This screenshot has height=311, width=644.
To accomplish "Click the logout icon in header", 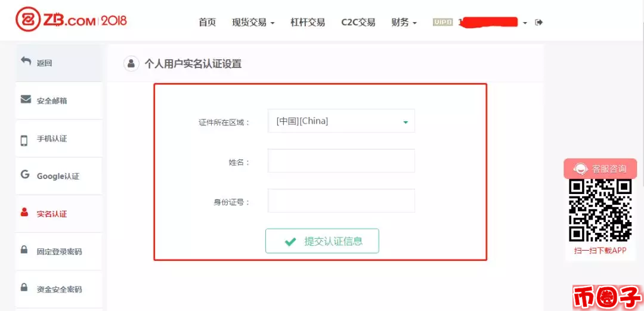I will click(x=539, y=22).
